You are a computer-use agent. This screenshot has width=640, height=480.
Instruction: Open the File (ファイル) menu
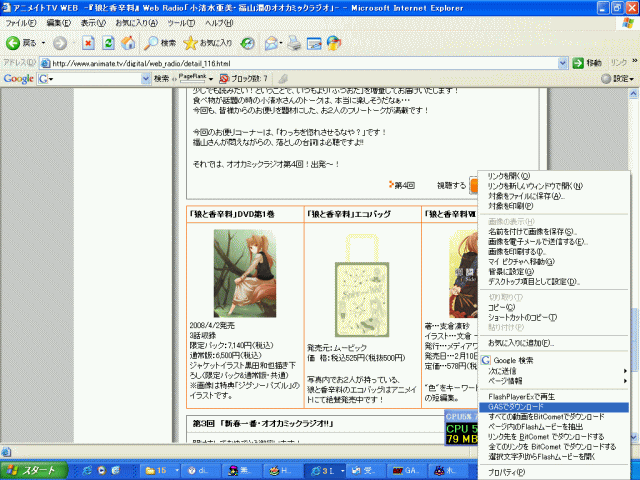tap(21, 23)
